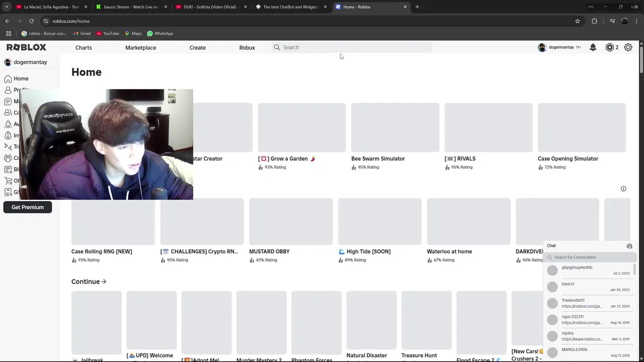The image size is (644, 362).
Task: Open the Create menu item
Action: [x=197, y=47]
